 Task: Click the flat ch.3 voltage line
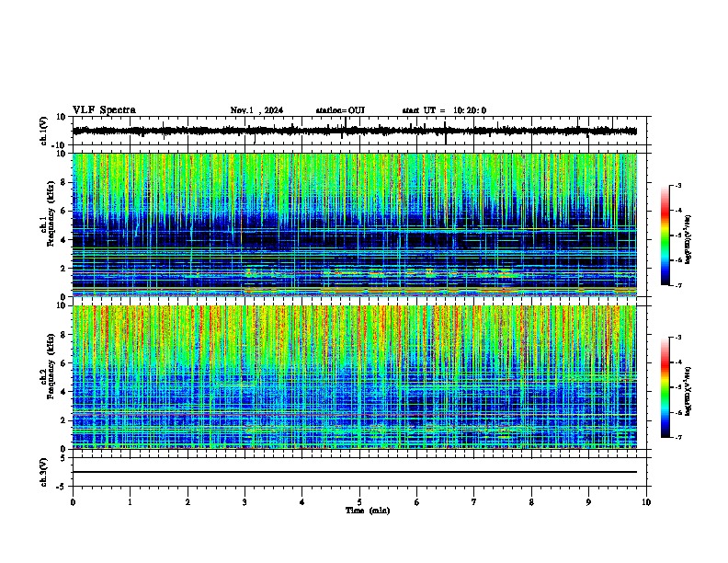point(355,472)
